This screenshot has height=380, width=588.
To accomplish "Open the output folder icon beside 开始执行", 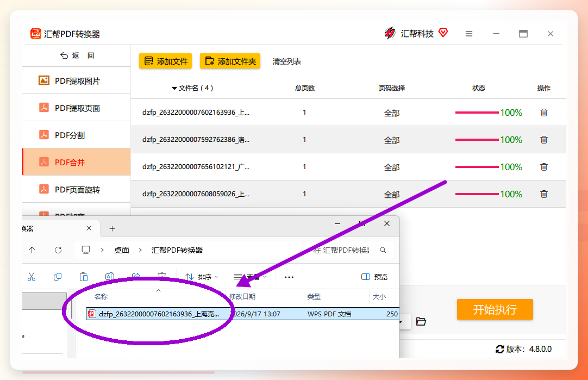I will 421,321.
